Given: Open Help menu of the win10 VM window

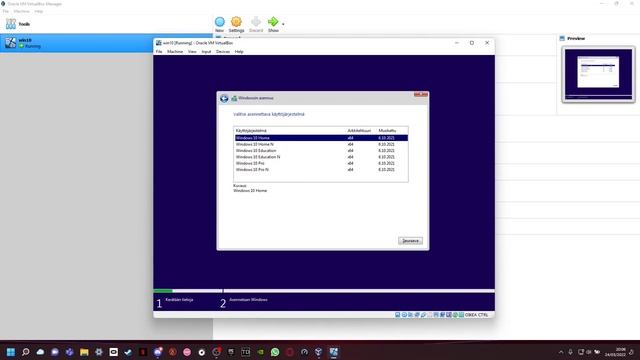Looking at the screenshot, I should coord(239,52).
